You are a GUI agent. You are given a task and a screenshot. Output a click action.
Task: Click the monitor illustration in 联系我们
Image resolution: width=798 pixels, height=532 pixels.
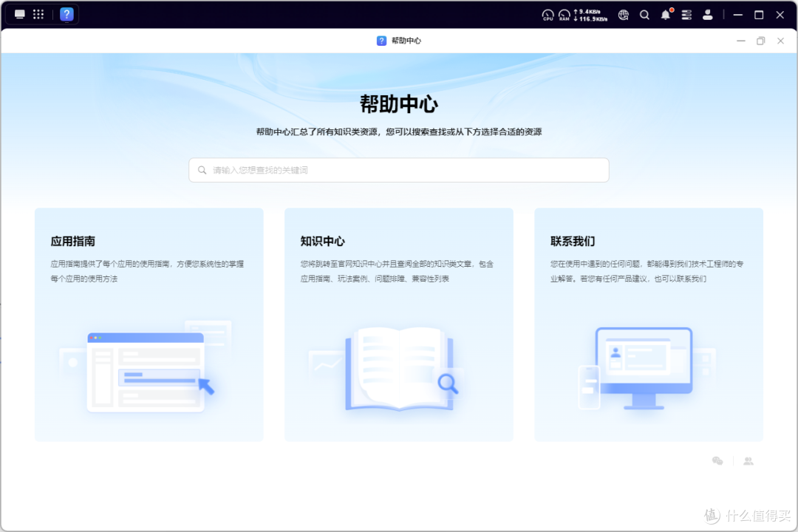tap(644, 367)
